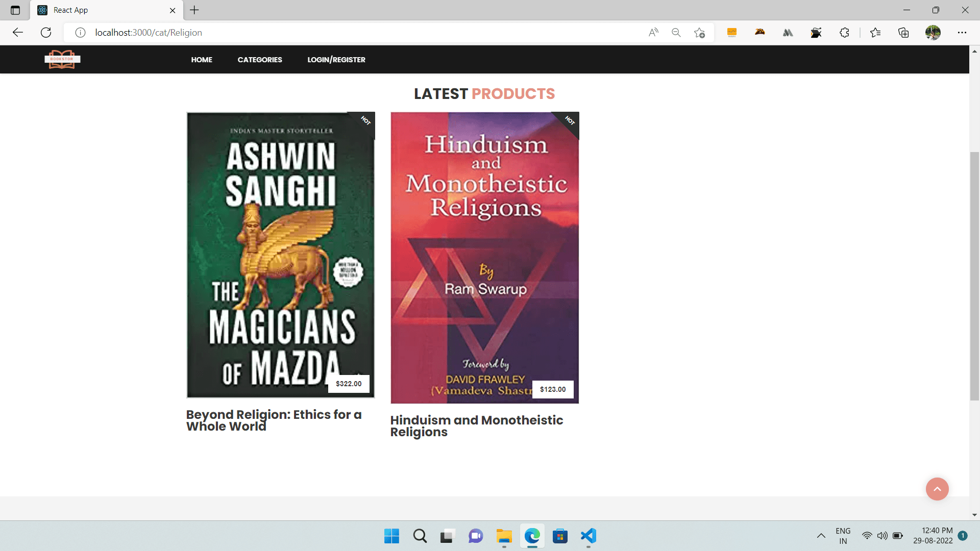The image size is (980, 551).
Task: Open Hinduism and Monotheistic Religions cover
Action: [x=485, y=258]
